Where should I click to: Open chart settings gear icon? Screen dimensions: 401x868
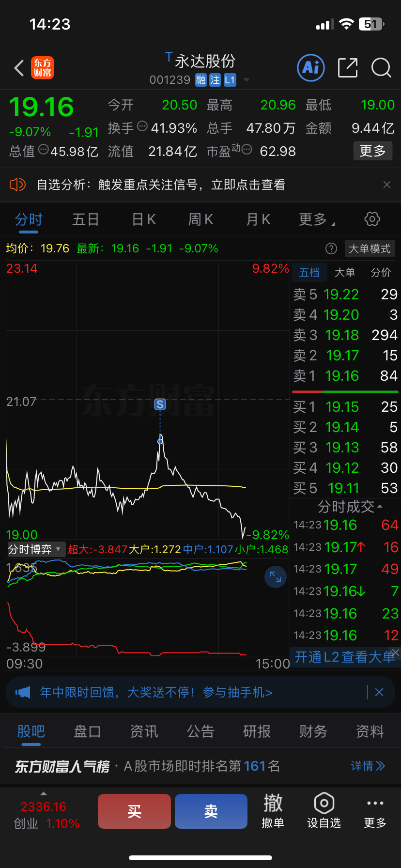372,219
